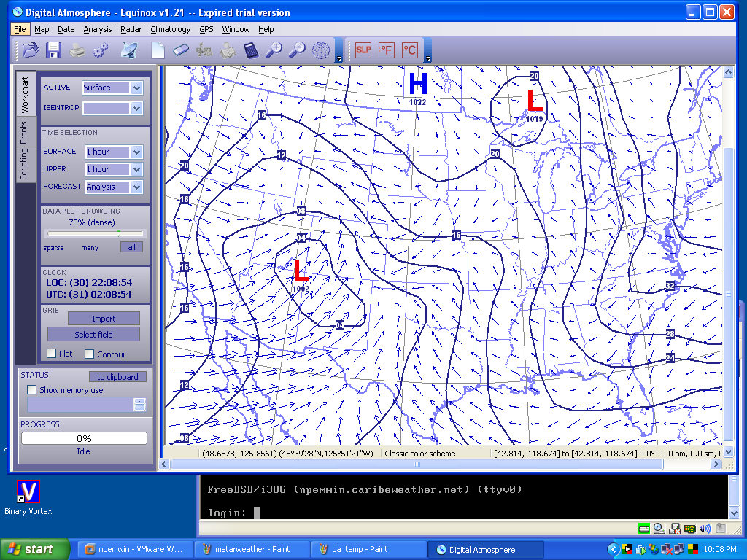Open the Radar menu

click(x=131, y=29)
